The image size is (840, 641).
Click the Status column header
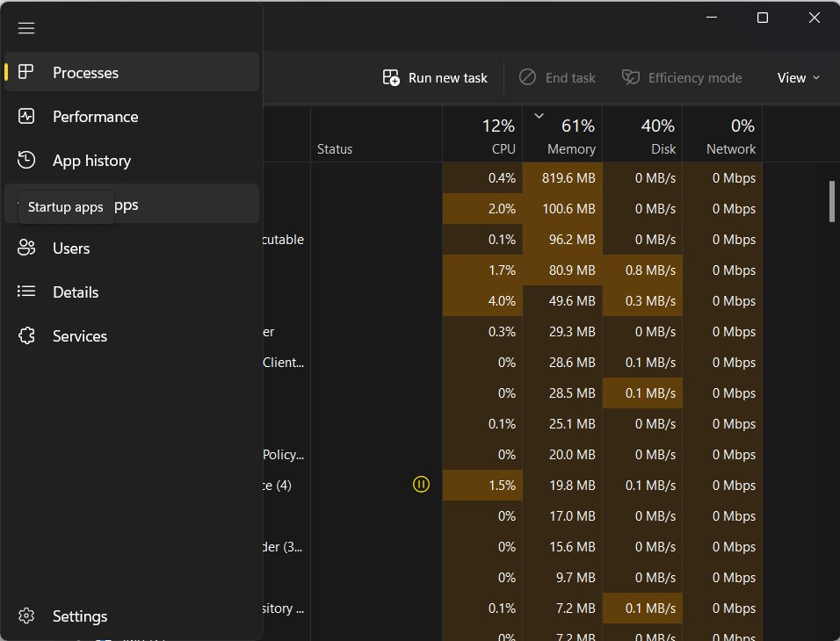click(x=335, y=149)
